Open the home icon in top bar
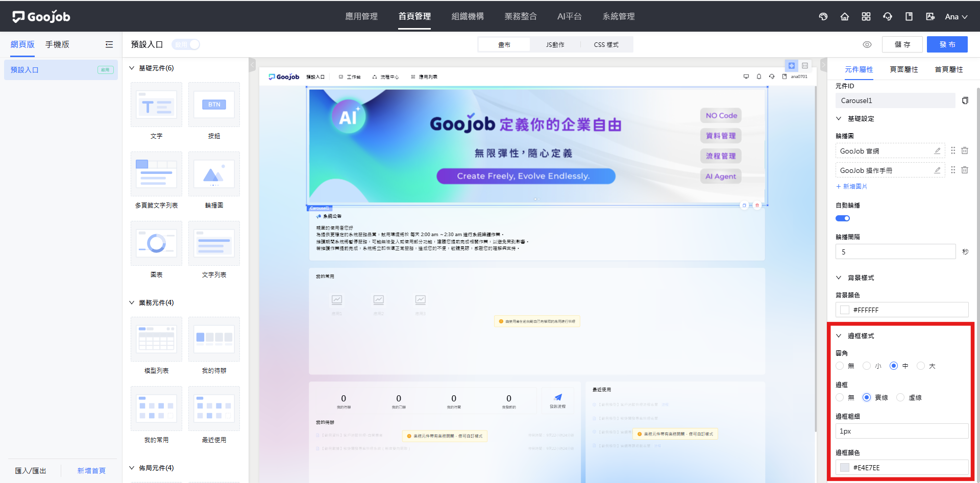 [x=845, y=17]
